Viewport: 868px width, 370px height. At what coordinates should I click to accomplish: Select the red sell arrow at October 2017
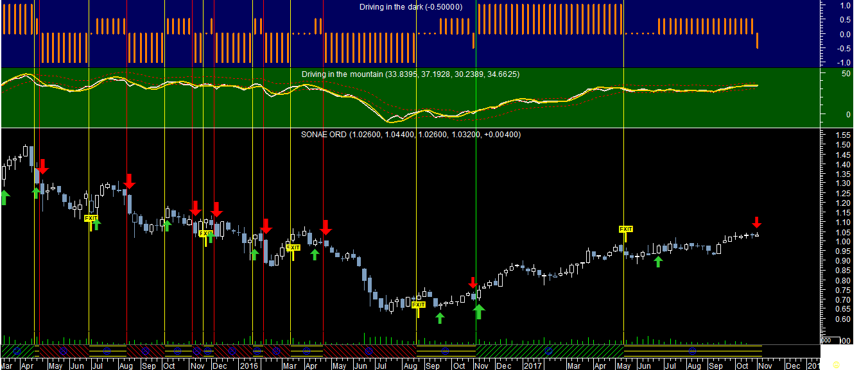757,223
